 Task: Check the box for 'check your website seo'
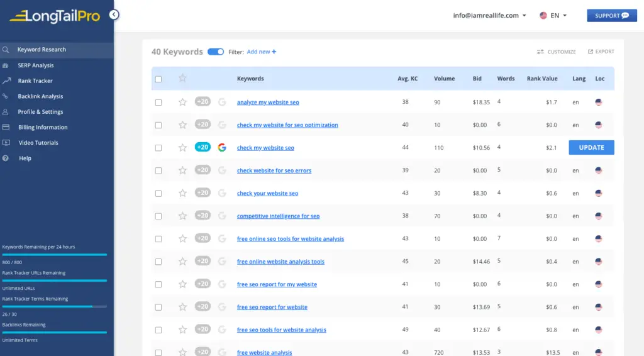(x=158, y=193)
